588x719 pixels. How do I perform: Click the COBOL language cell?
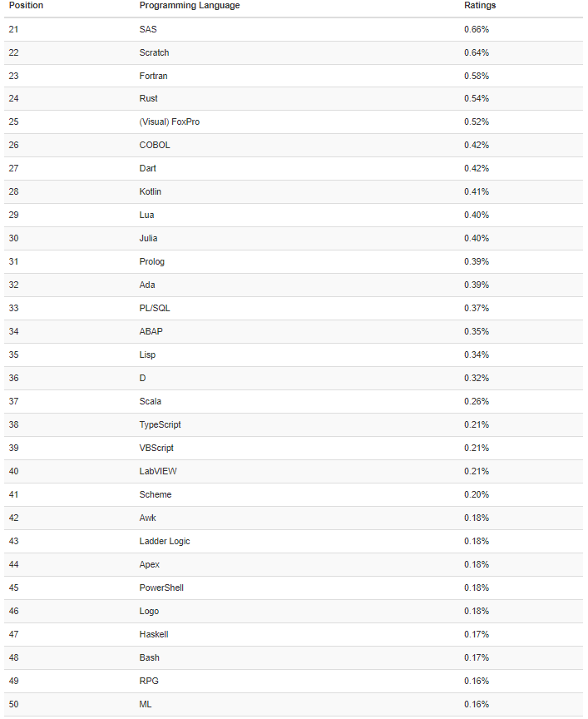point(155,146)
